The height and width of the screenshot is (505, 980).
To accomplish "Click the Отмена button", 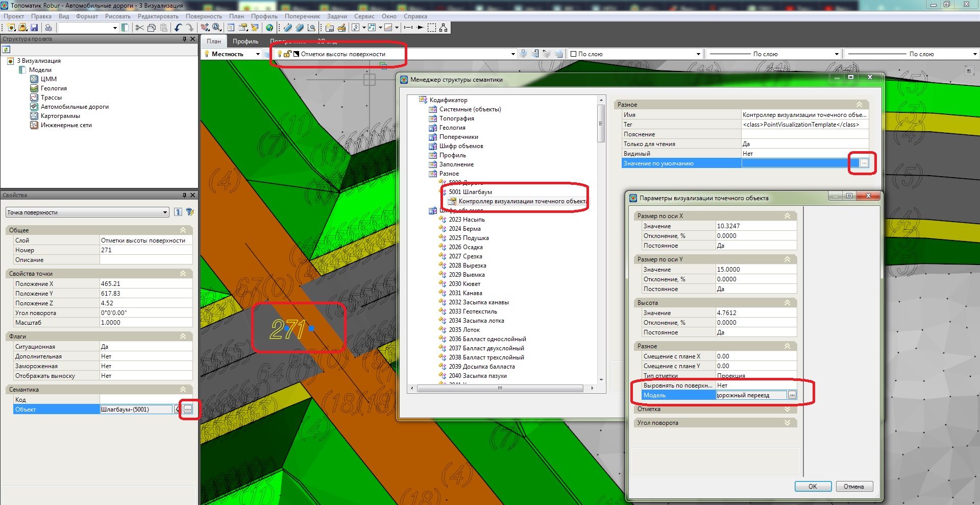I will [x=853, y=486].
